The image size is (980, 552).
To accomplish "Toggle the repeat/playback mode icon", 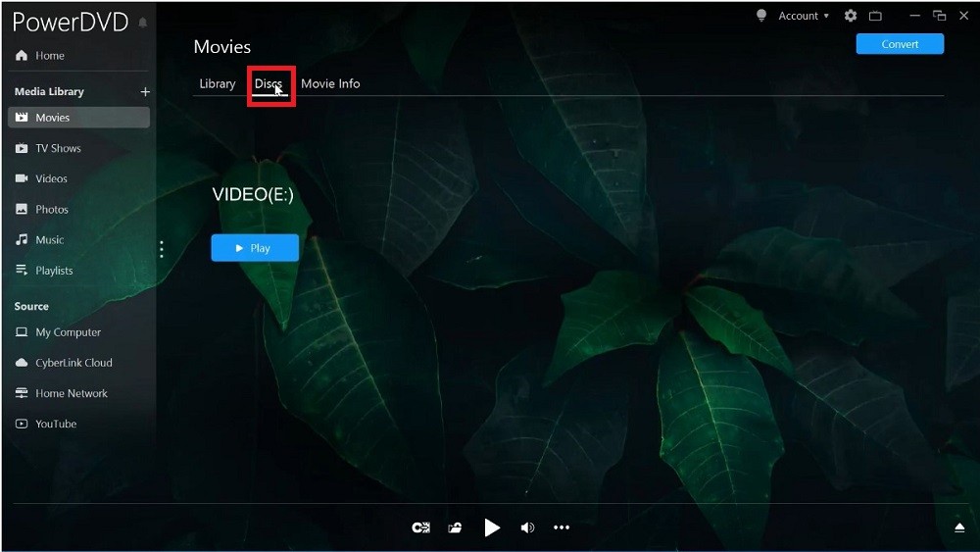I will (421, 528).
